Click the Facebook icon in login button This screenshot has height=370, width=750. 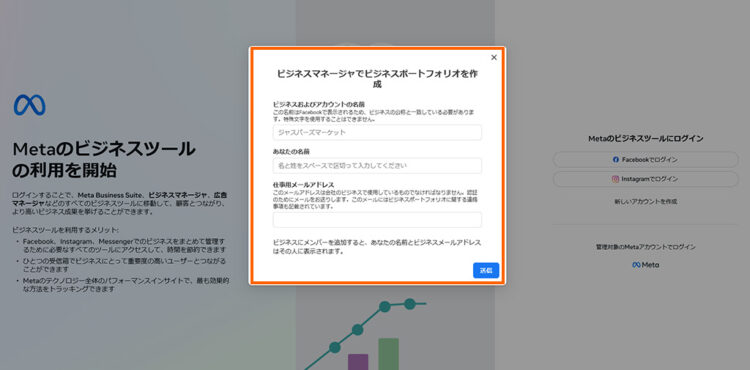(x=616, y=160)
